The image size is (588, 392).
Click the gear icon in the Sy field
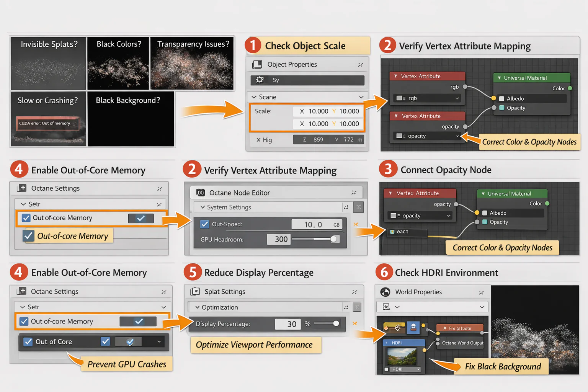coord(260,80)
